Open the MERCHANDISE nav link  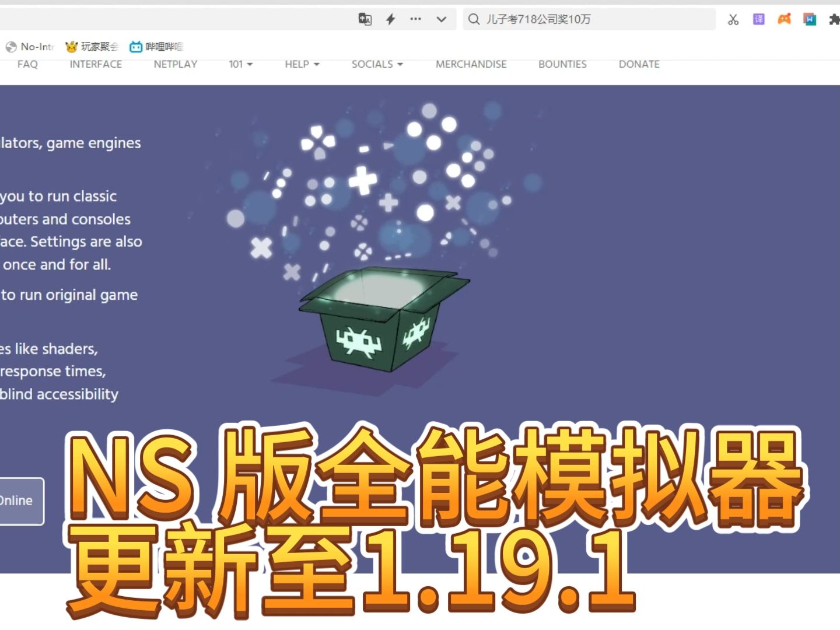[471, 64]
